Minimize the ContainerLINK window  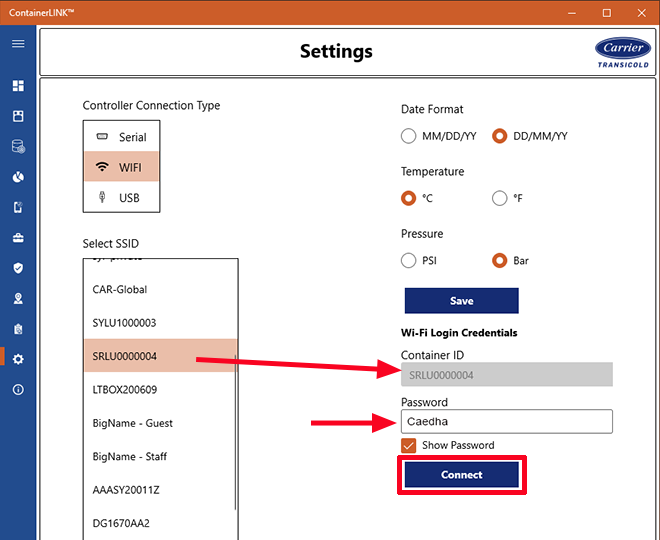tap(572, 13)
